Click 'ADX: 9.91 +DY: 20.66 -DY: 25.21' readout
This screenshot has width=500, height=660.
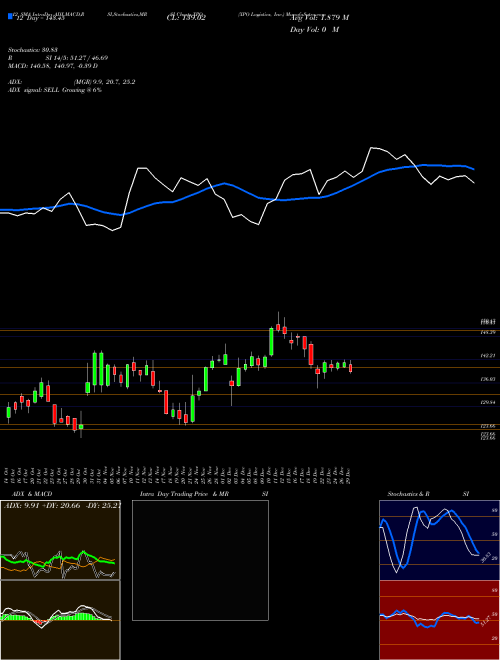tap(62, 506)
